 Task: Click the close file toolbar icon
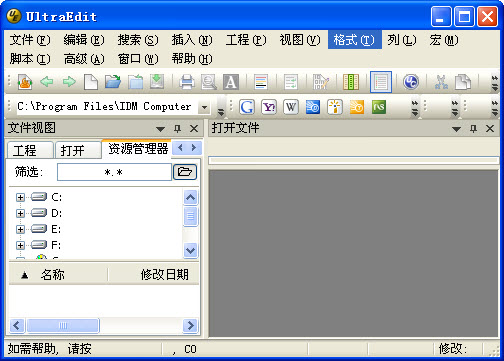click(x=136, y=82)
